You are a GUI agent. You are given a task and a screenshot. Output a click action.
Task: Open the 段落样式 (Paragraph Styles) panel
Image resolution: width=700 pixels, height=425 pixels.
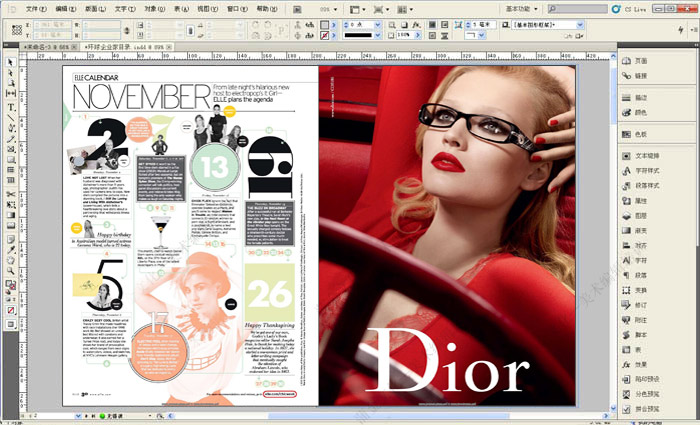point(641,185)
